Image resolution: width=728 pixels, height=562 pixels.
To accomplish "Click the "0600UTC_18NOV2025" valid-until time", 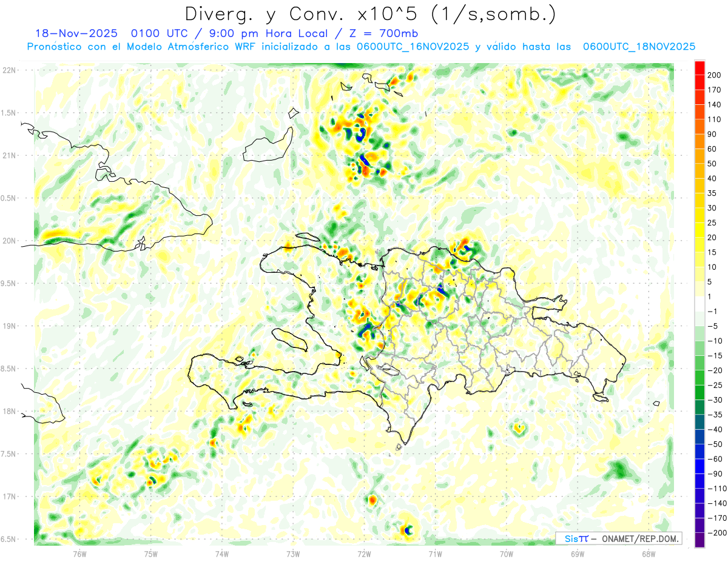I will tap(639, 47).
